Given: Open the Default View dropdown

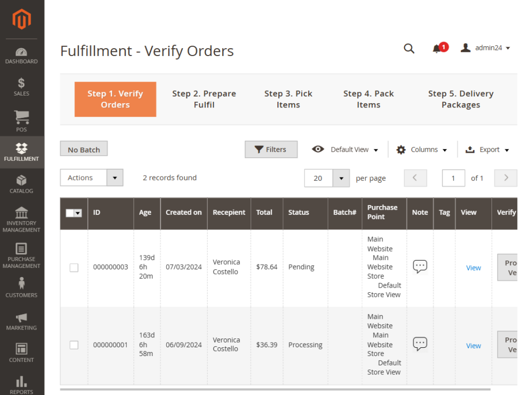Looking at the screenshot, I should [x=344, y=149].
